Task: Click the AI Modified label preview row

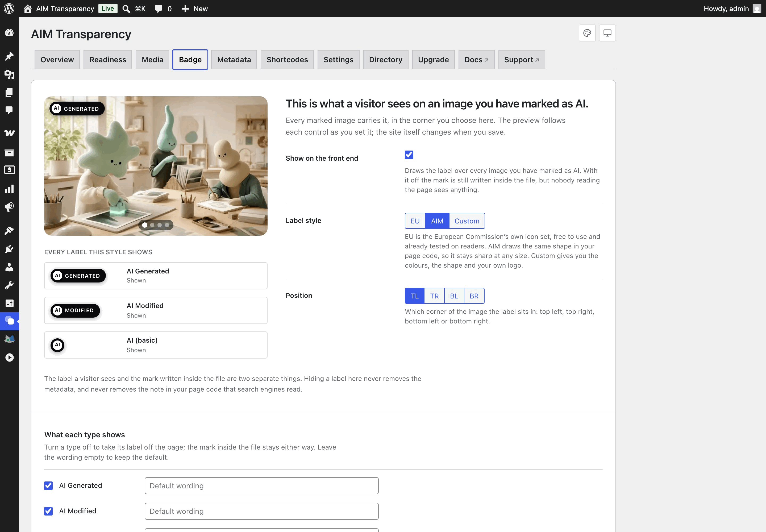Action: click(x=156, y=310)
